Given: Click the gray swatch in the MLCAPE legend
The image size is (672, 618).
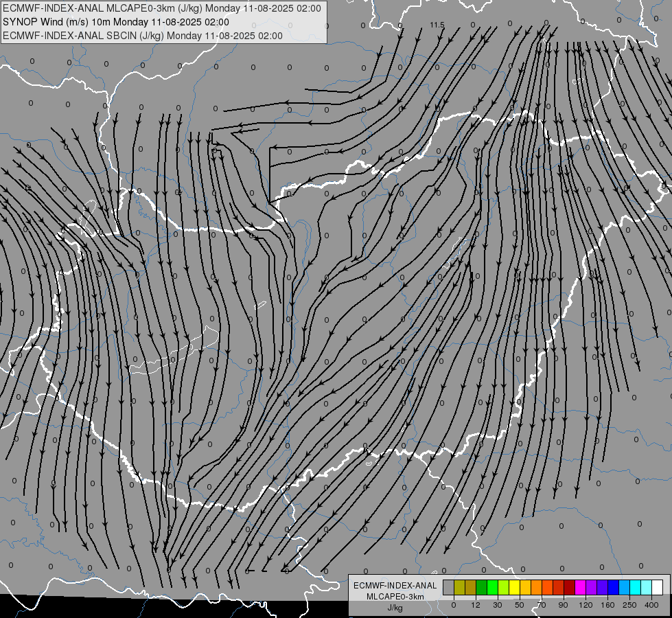Looking at the screenshot, I should [448, 588].
